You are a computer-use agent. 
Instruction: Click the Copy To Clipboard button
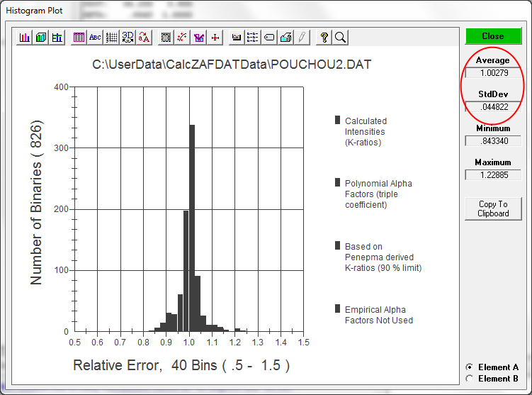tap(493, 208)
